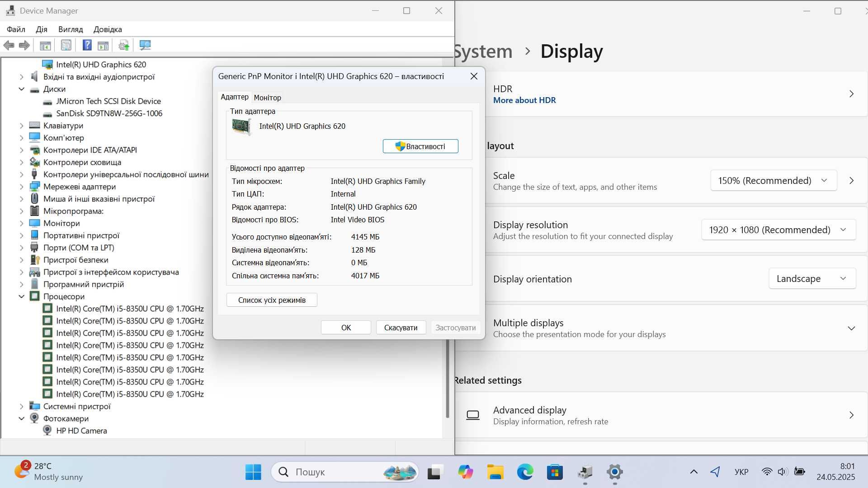Viewport: 868px width, 488px height.
Task: Click the action pane toolbar icon next to Help
Action: (103, 45)
